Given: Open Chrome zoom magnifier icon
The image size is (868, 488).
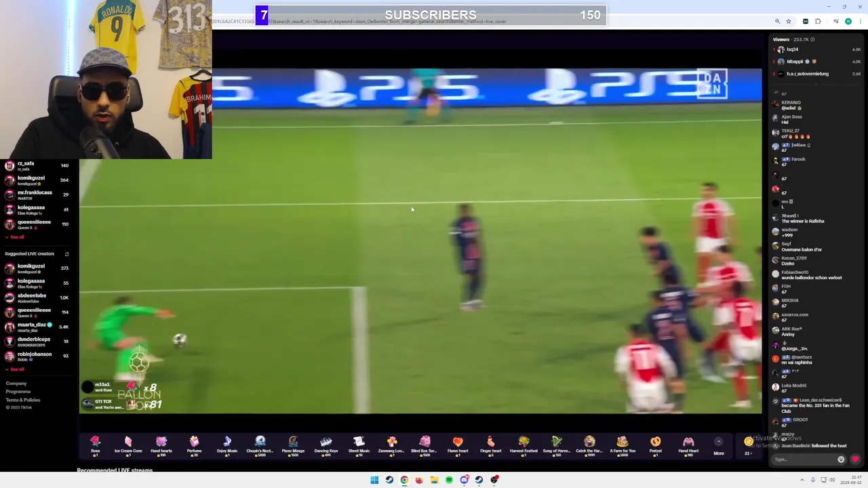Looking at the screenshot, I should click(x=778, y=22).
